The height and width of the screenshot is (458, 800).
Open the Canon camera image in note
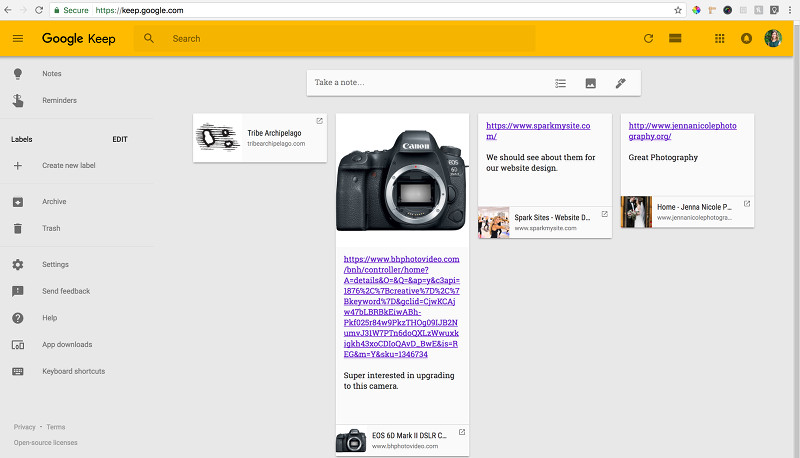(x=402, y=180)
